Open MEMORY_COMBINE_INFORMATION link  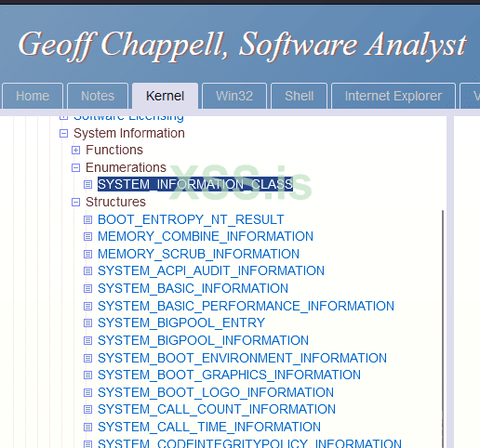[x=206, y=236]
